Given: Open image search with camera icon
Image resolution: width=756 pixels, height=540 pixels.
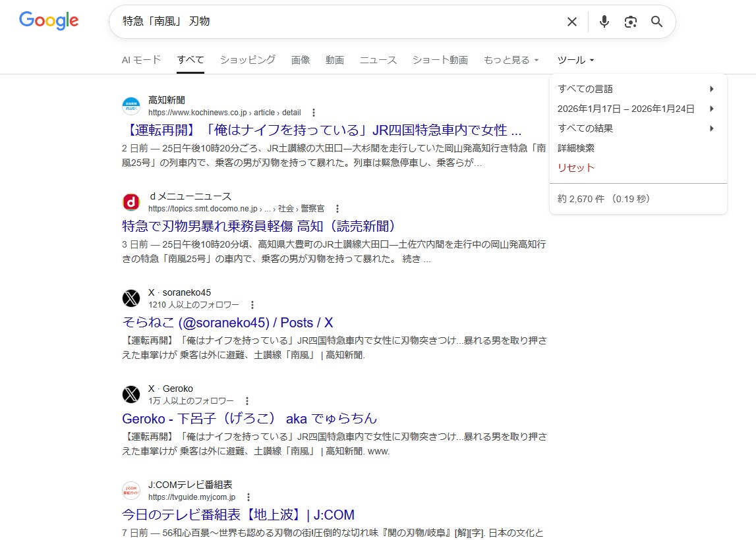Looking at the screenshot, I should [631, 22].
